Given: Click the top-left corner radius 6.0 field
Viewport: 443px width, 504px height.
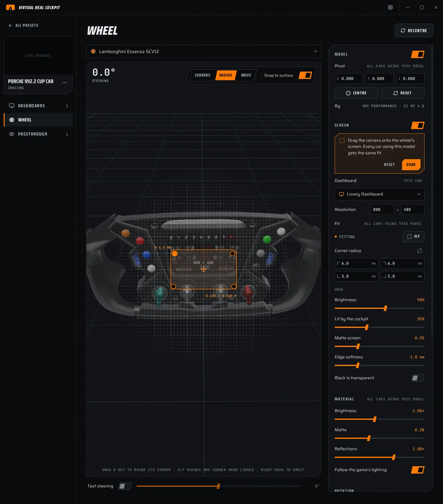Looking at the screenshot, I should click(x=357, y=263).
